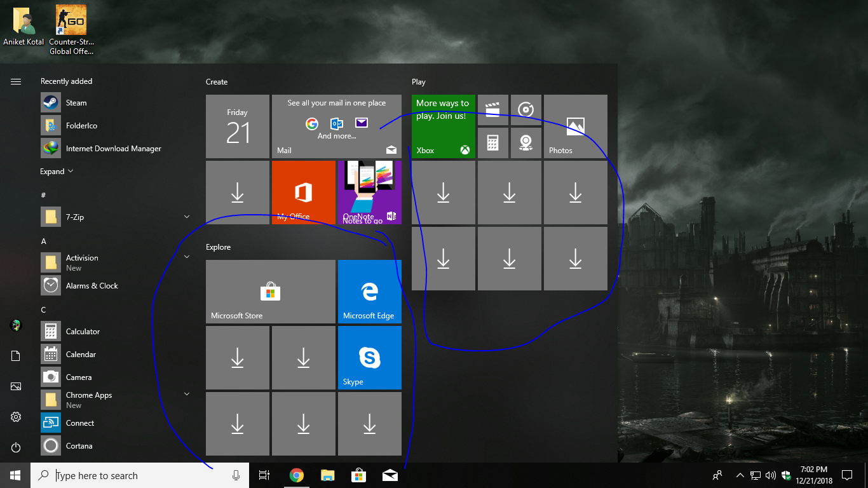Expand the 7-Zip folder

click(187, 217)
